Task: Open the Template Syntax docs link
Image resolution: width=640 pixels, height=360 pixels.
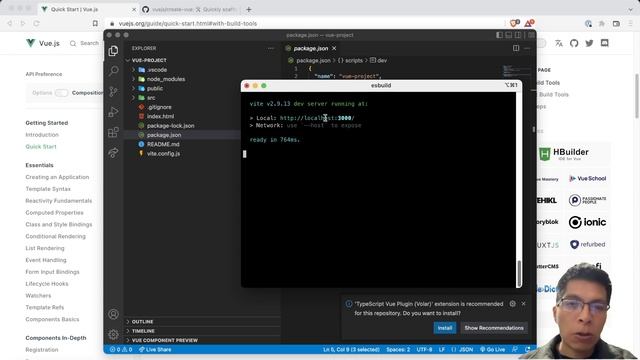Action: click(48, 189)
